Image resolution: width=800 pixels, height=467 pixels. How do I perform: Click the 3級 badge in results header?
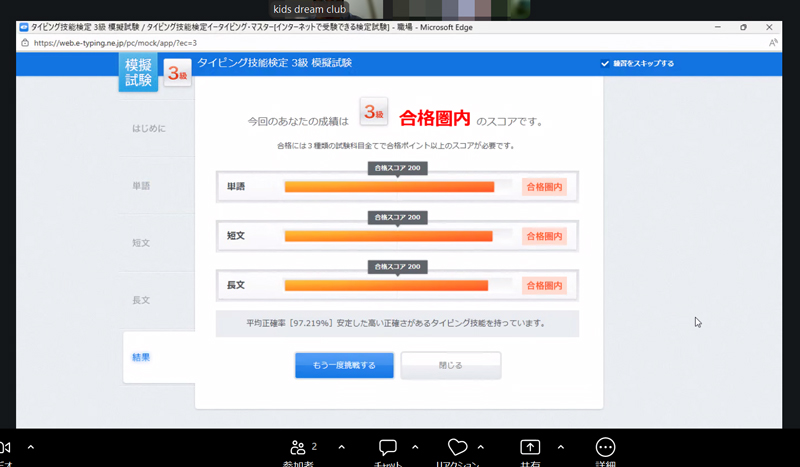click(x=374, y=113)
